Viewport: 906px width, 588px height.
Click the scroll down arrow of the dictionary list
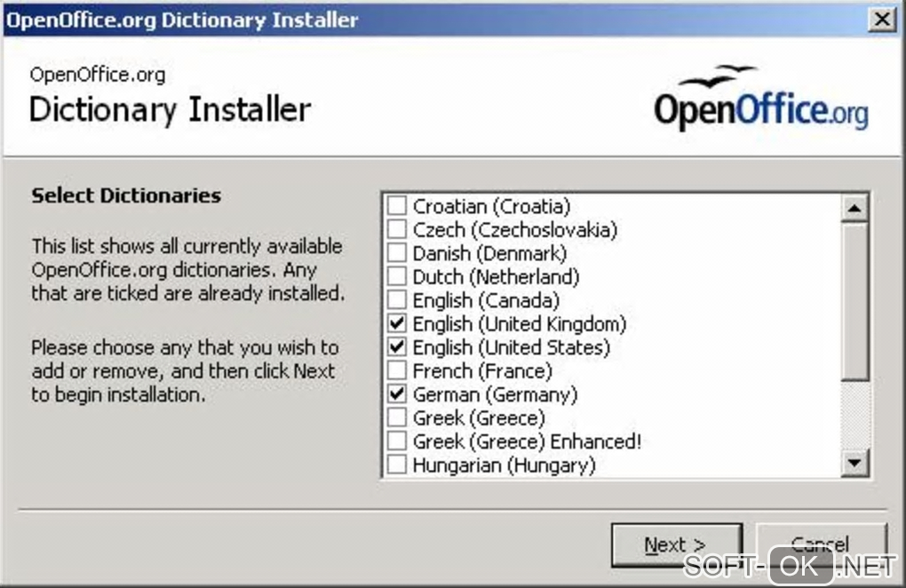(854, 463)
